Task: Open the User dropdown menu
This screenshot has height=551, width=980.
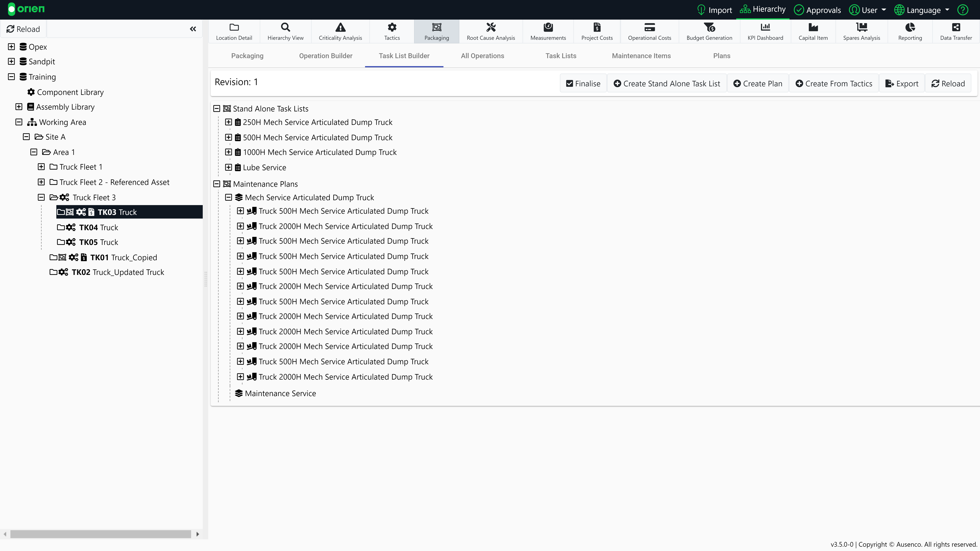Action: 868,10
